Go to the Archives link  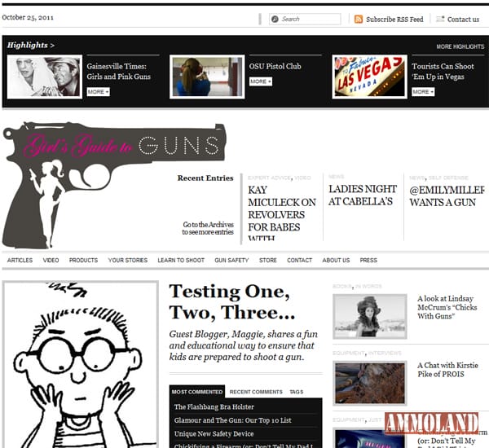click(208, 228)
